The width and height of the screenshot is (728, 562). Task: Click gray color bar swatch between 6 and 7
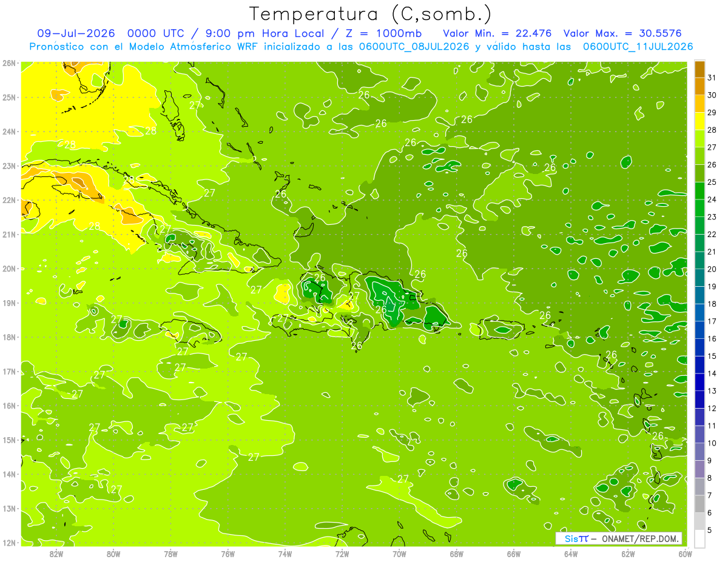tap(699, 503)
